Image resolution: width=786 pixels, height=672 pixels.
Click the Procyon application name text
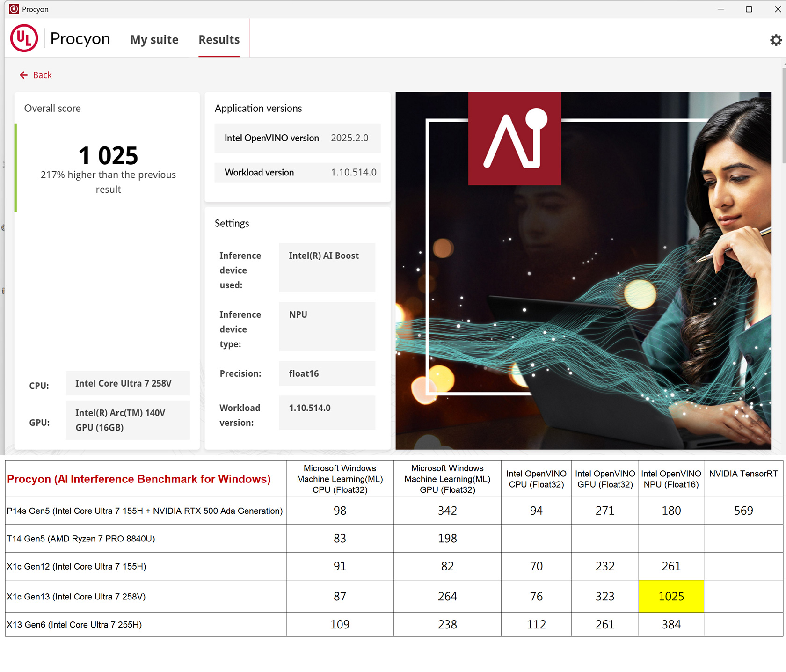pyautogui.click(x=80, y=39)
